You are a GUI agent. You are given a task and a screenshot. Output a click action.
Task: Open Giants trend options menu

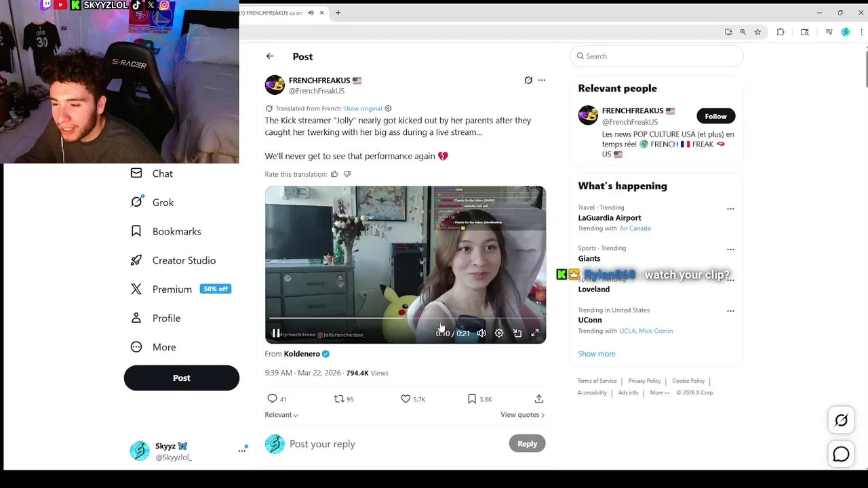[x=730, y=249]
